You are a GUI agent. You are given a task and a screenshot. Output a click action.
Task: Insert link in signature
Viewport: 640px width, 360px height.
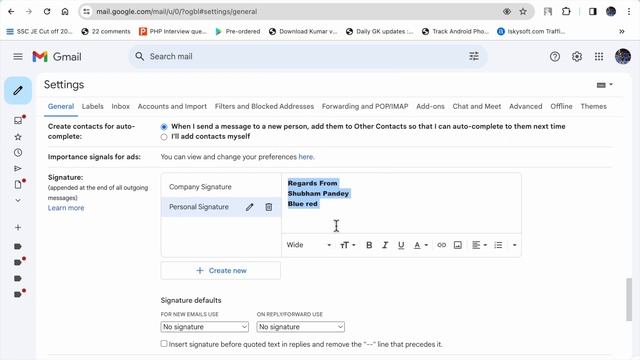click(x=441, y=245)
